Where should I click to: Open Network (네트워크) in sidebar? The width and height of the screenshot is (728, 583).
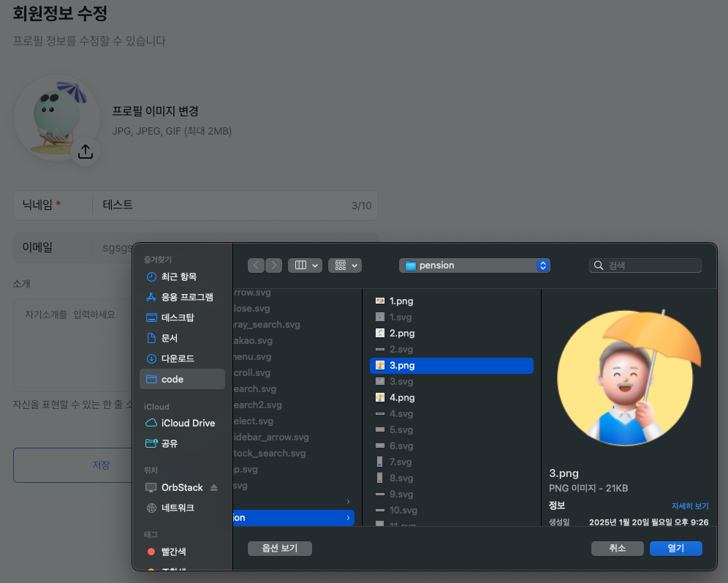tap(182, 508)
